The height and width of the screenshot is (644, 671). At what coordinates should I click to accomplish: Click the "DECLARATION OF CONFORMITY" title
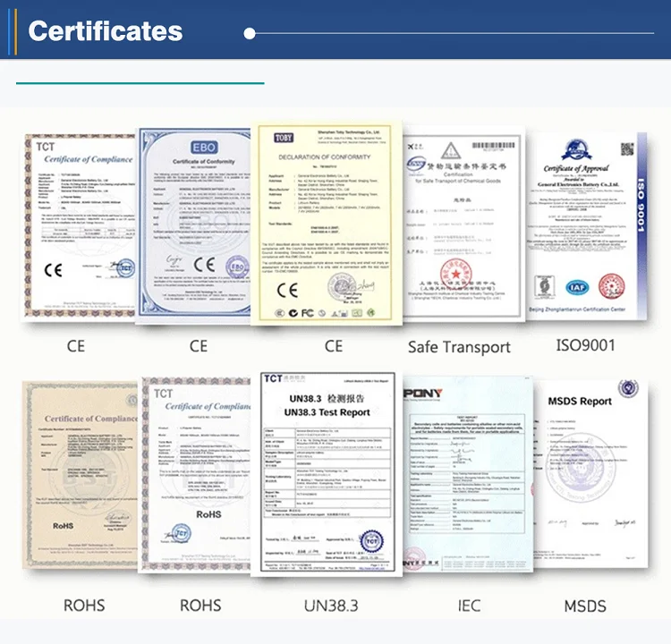[x=325, y=157]
